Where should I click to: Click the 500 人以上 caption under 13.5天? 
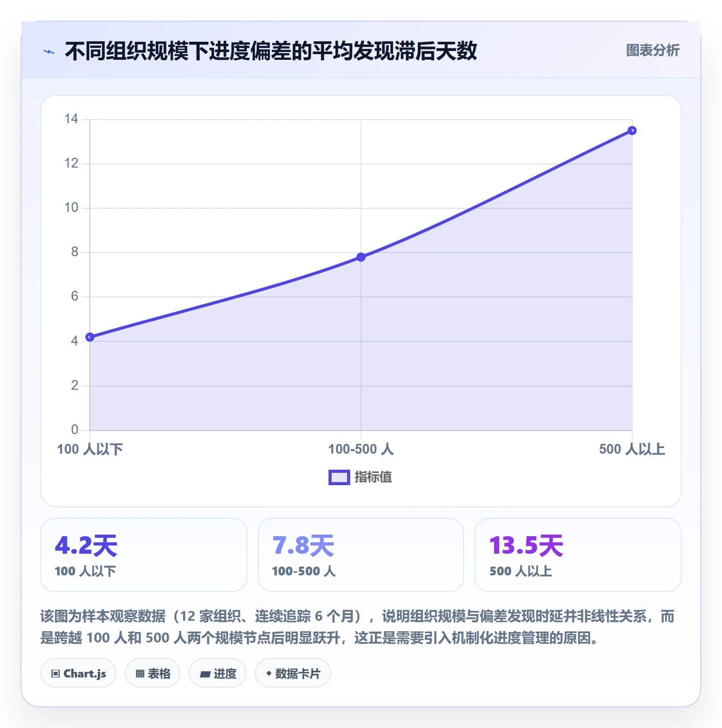pos(521,571)
